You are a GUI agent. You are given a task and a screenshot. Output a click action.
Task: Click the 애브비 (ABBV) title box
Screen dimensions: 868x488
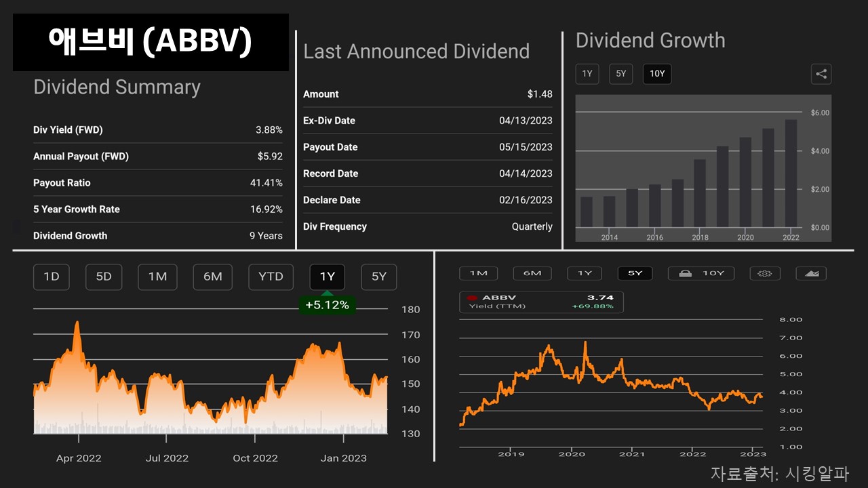click(x=151, y=42)
